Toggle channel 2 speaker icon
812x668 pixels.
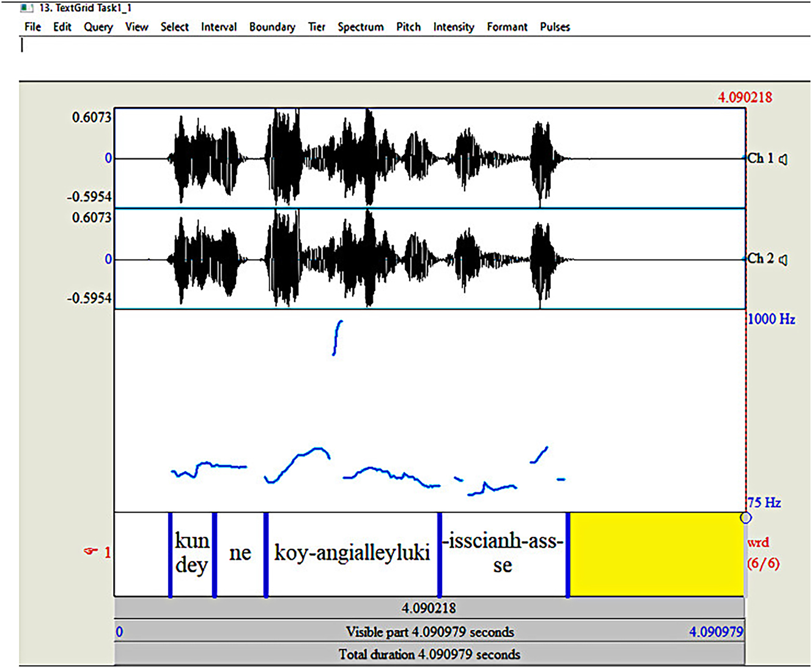point(783,259)
